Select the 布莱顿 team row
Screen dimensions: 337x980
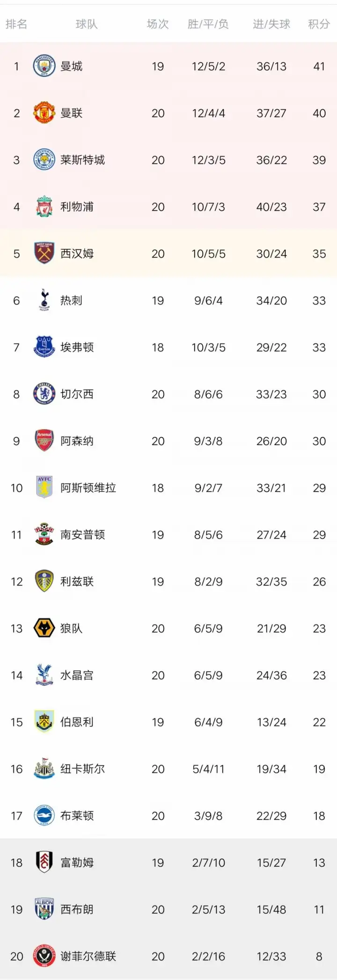pyautogui.click(x=168, y=816)
